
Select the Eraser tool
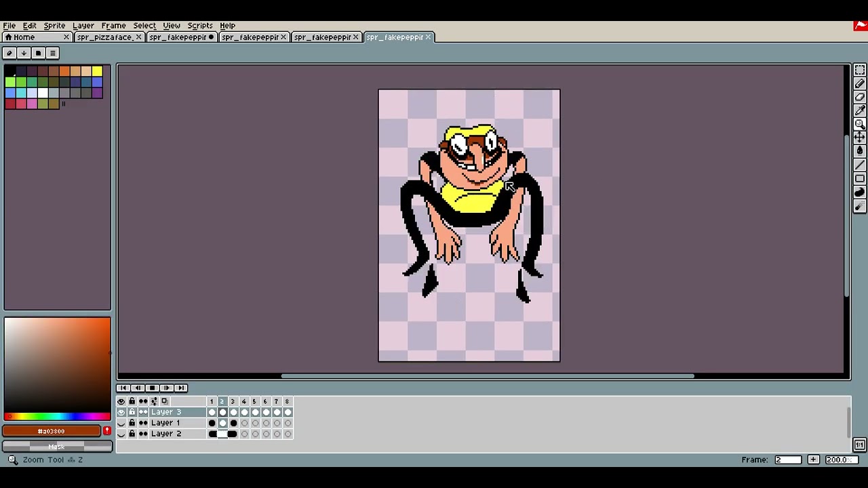[859, 97]
